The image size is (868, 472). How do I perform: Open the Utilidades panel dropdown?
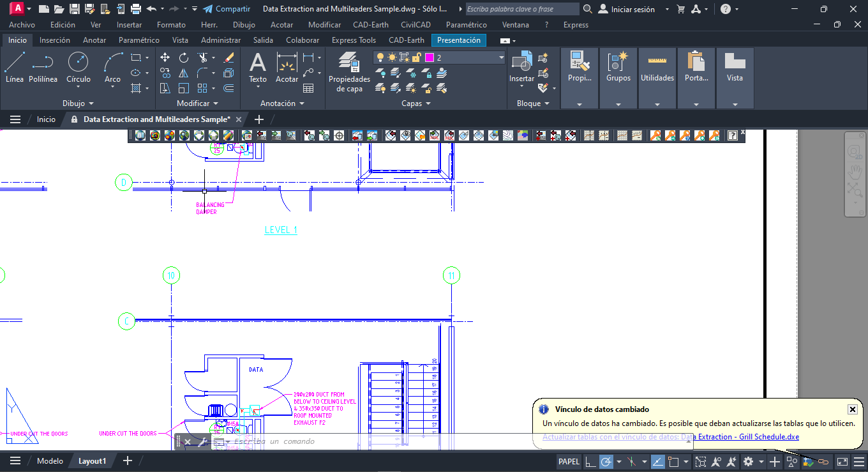(x=657, y=104)
